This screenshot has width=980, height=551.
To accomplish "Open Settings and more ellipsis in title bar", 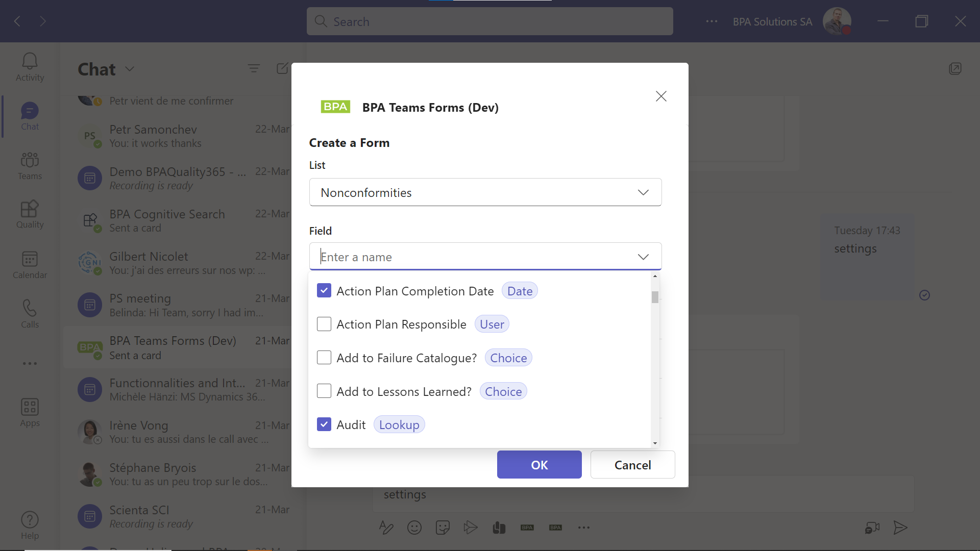I will point(712,21).
